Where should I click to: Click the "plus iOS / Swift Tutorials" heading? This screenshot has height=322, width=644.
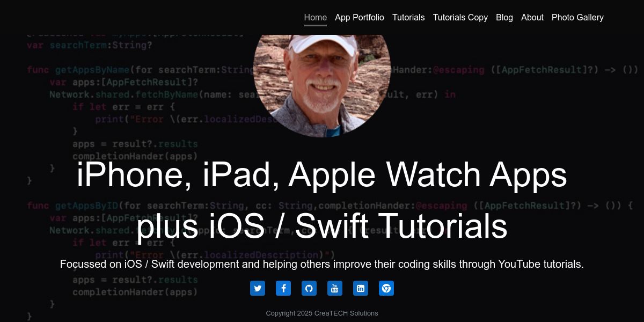click(322, 226)
